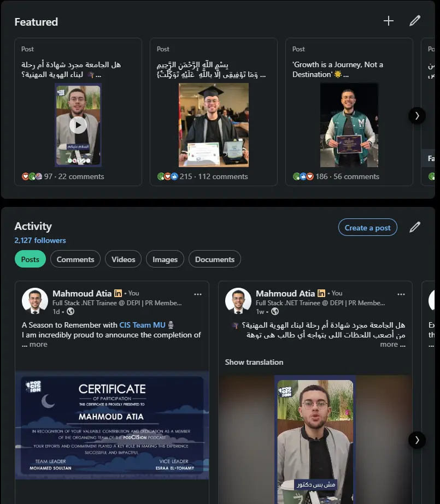
Task: Click the right arrow in the Activity carousel
Action: [416, 440]
